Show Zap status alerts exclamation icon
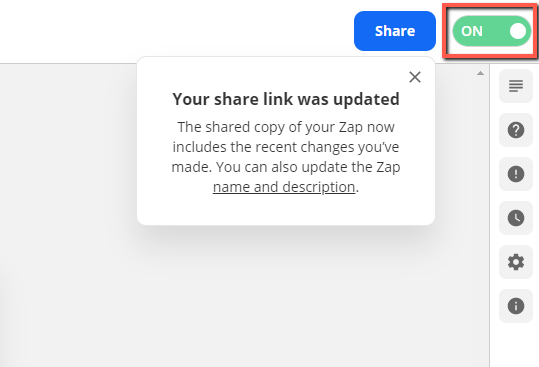The width and height of the screenshot is (539, 367). tap(516, 174)
